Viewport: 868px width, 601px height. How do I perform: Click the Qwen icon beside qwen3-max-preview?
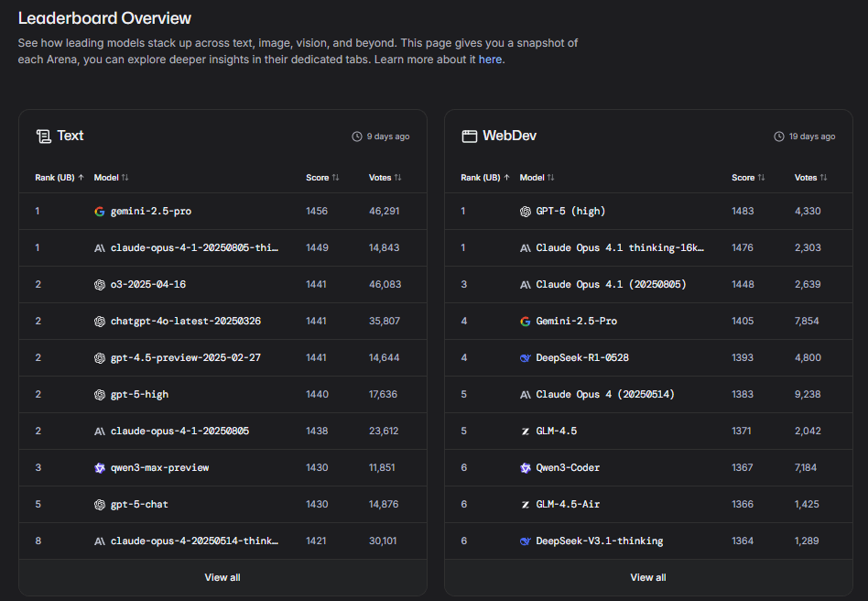coord(100,468)
